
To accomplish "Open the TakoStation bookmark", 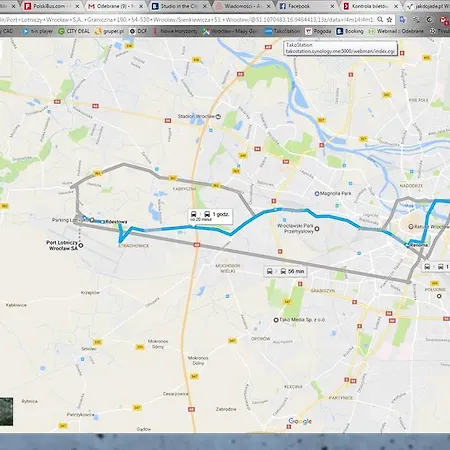I will (x=282, y=31).
